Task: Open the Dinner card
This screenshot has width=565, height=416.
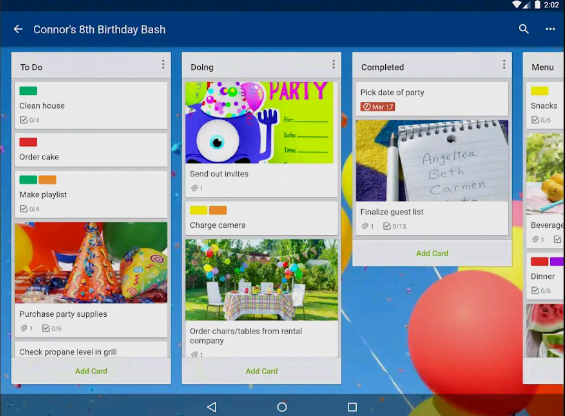Action: (x=546, y=276)
